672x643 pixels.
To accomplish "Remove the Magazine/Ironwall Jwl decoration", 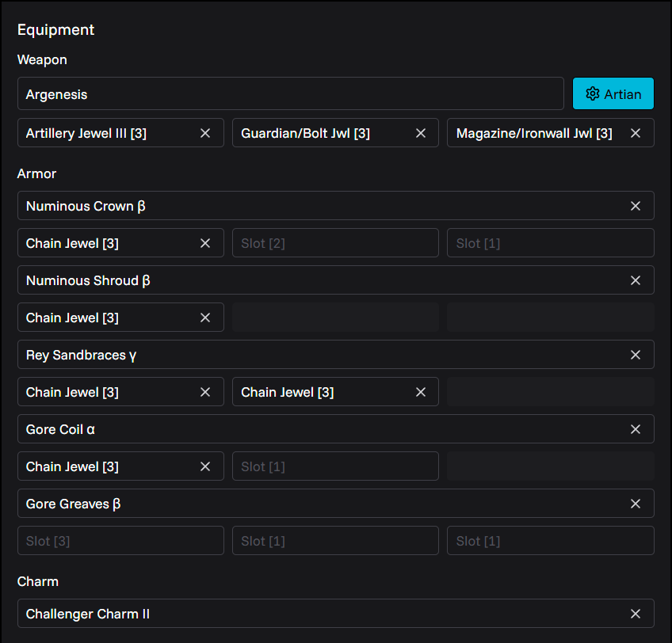I will coord(636,133).
